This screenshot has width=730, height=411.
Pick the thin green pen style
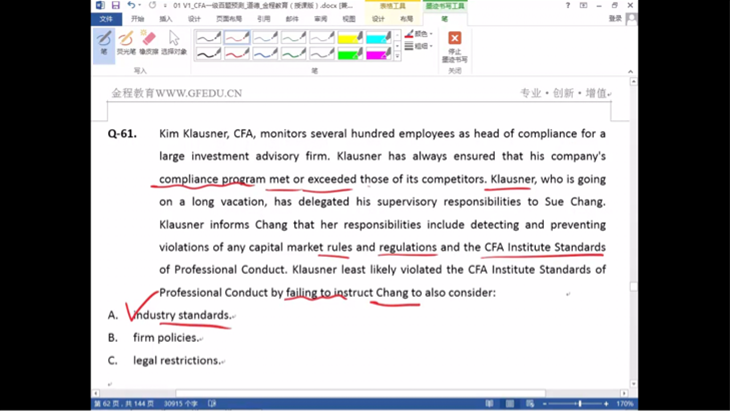[x=294, y=37]
